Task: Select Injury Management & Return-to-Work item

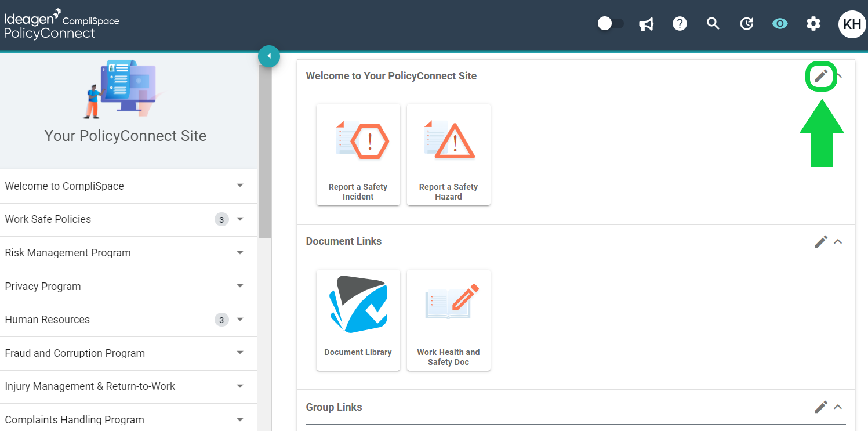Action: [128, 386]
